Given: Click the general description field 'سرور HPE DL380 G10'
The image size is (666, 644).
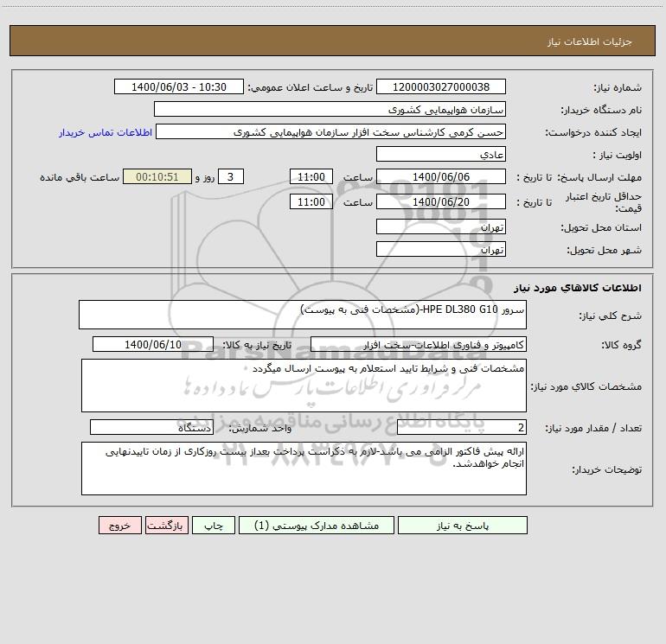Looking at the screenshot, I should click(x=303, y=315).
